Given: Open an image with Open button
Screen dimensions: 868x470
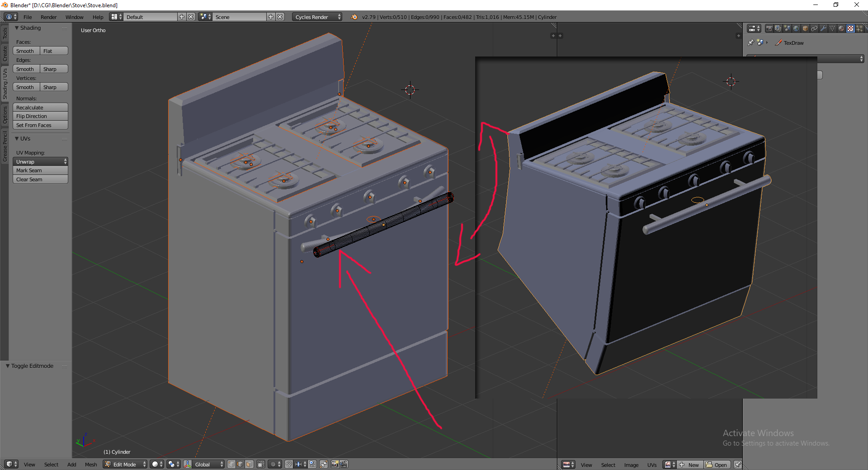Looking at the screenshot, I should click(x=717, y=465).
